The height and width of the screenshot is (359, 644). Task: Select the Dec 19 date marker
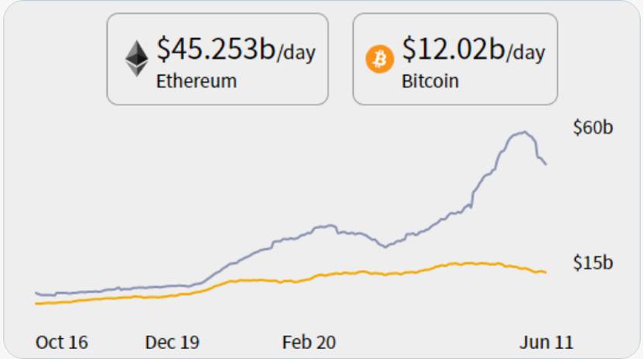tap(171, 342)
